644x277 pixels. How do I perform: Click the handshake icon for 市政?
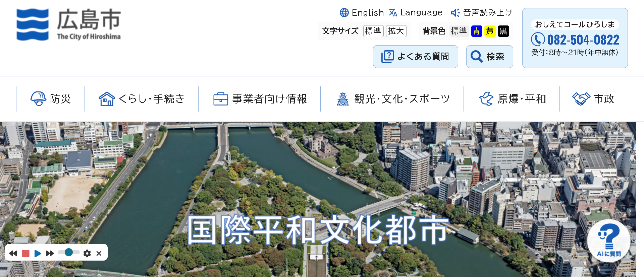click(581, 99)
